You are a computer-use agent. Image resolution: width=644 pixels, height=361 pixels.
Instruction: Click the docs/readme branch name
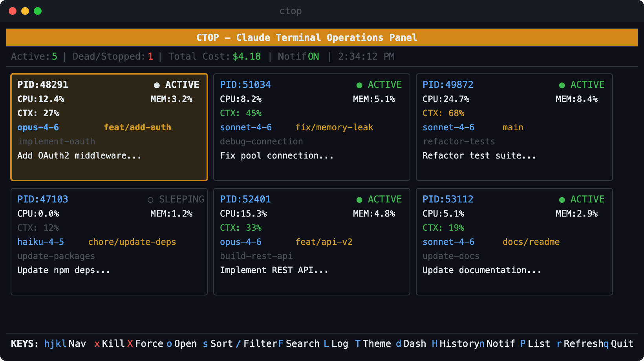click(x=531, y=242)
